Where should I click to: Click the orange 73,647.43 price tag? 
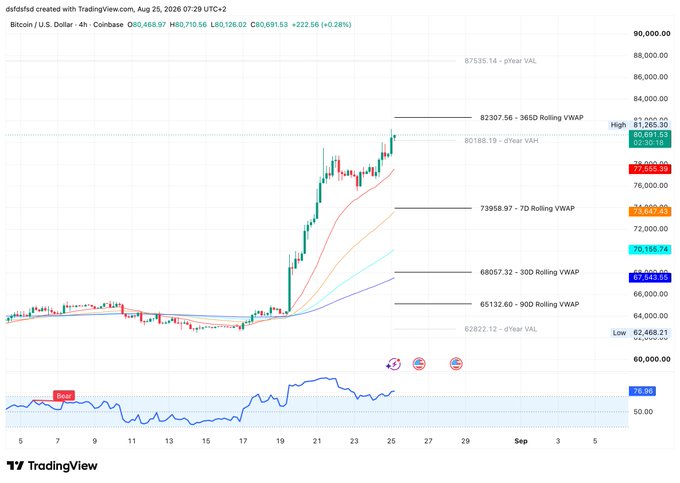tap(650, 212)
